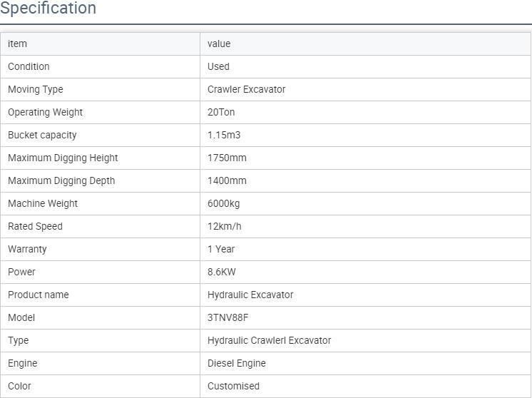Screen dimensions: 532x398
Task: Select the Maximum Digging Depth label
Action: [x=61, y=181]
